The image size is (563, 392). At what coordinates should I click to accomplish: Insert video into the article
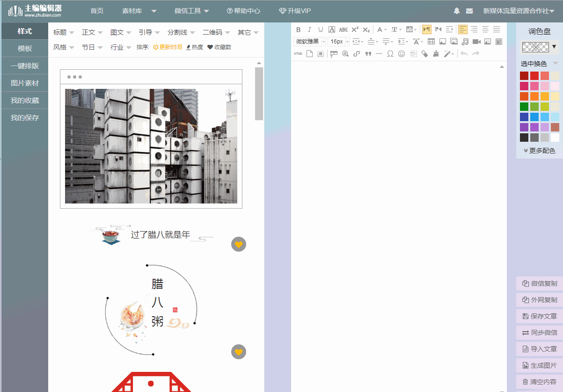click(476, 42)
